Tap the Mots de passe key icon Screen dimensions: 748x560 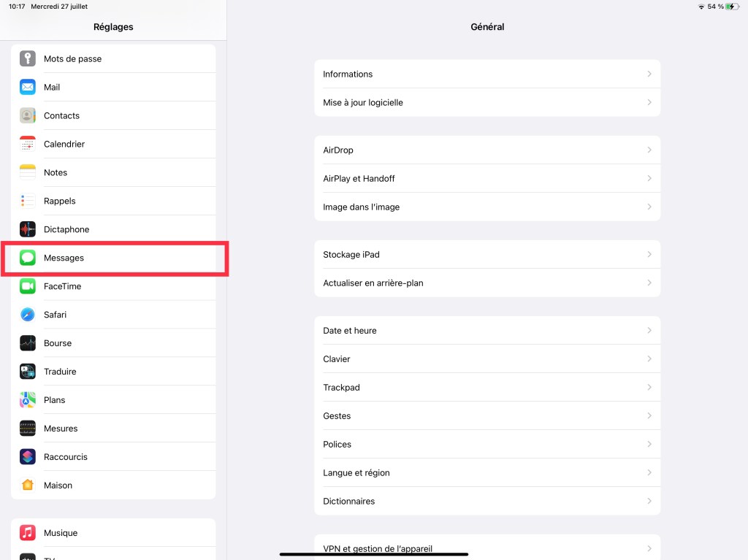[x=28, y=58]
